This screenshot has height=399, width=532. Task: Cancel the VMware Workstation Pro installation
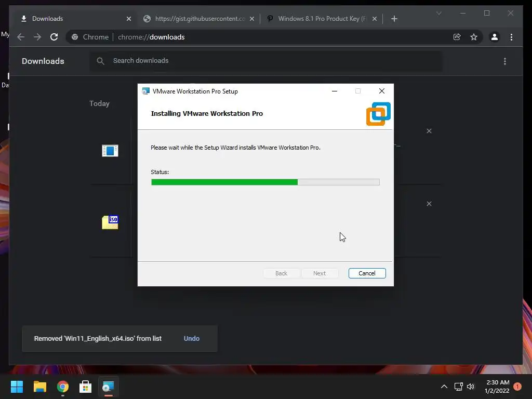pos(367,273)
